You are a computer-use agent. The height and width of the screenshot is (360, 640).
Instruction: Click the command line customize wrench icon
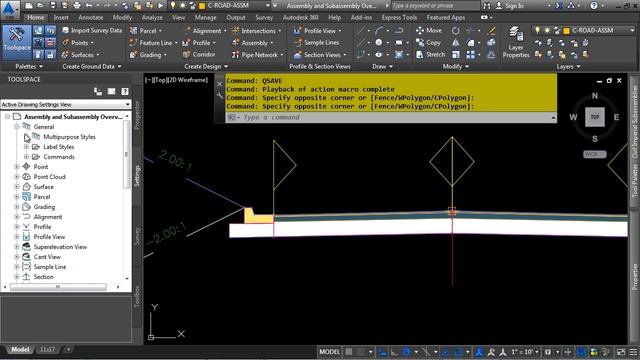point(220,96)
